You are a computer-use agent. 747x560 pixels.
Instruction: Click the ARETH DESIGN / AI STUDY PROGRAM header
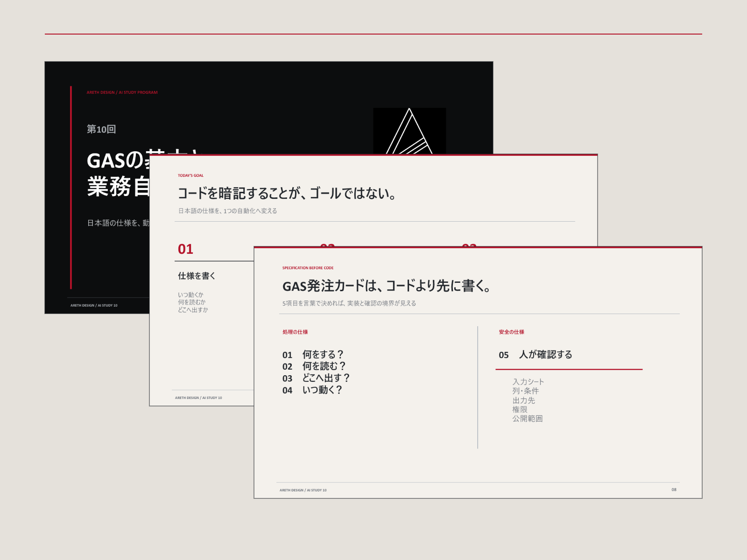click(122, 92)
